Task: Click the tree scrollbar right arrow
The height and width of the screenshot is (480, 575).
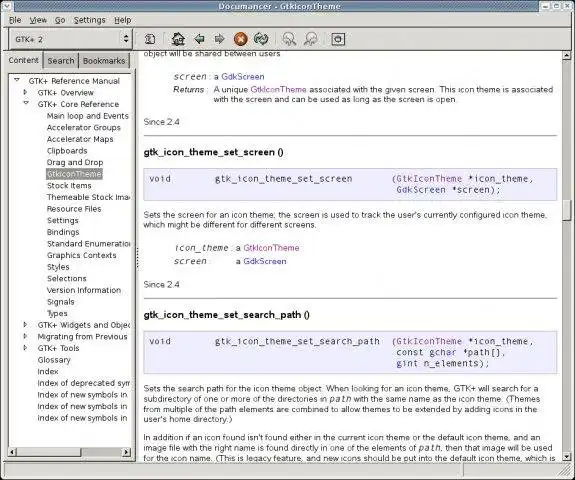Action: [x=126, y=452]
